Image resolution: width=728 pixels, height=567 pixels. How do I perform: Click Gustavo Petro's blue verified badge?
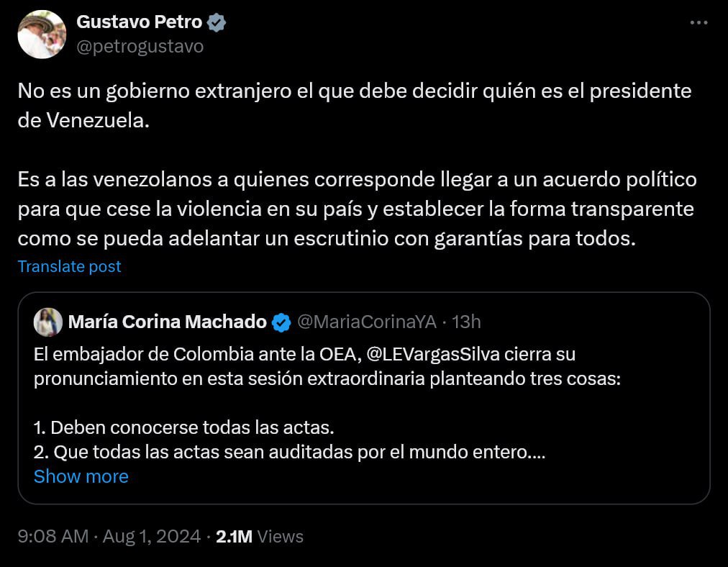(217, 23)
